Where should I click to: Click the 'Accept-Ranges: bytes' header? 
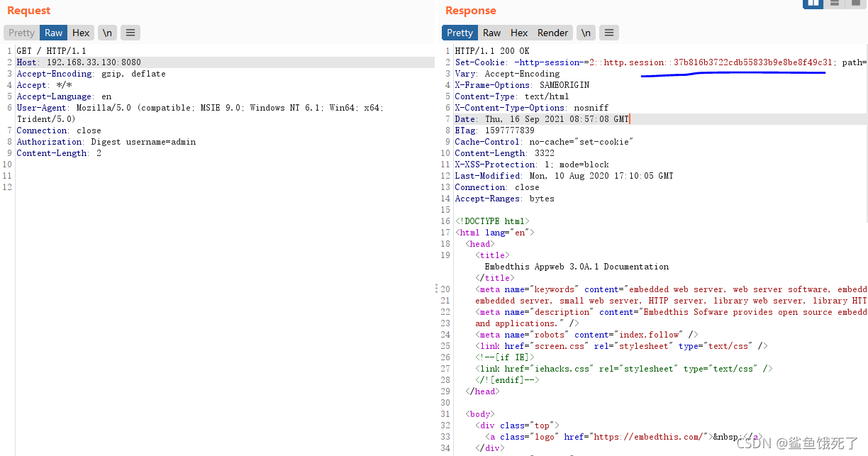(x=505, y=199)
